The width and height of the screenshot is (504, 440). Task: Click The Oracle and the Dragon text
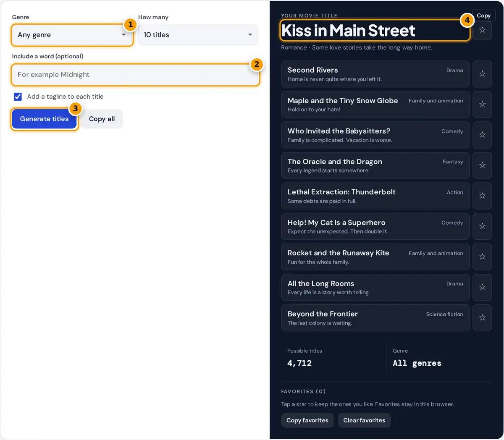[x=335, y=162]
